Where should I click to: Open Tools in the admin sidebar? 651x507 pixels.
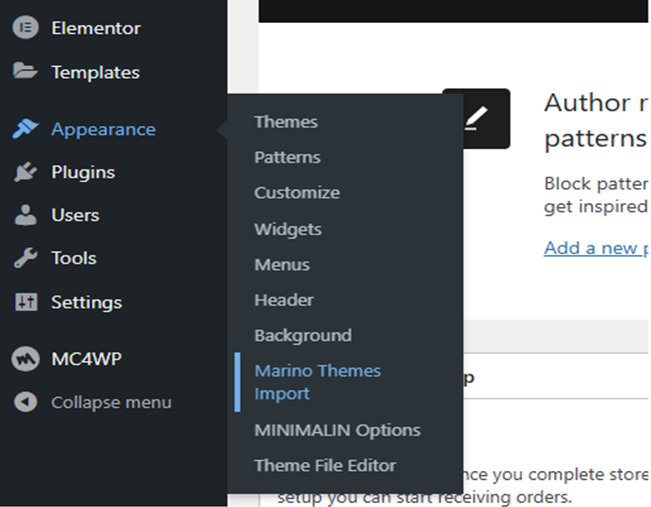[74, 258]
